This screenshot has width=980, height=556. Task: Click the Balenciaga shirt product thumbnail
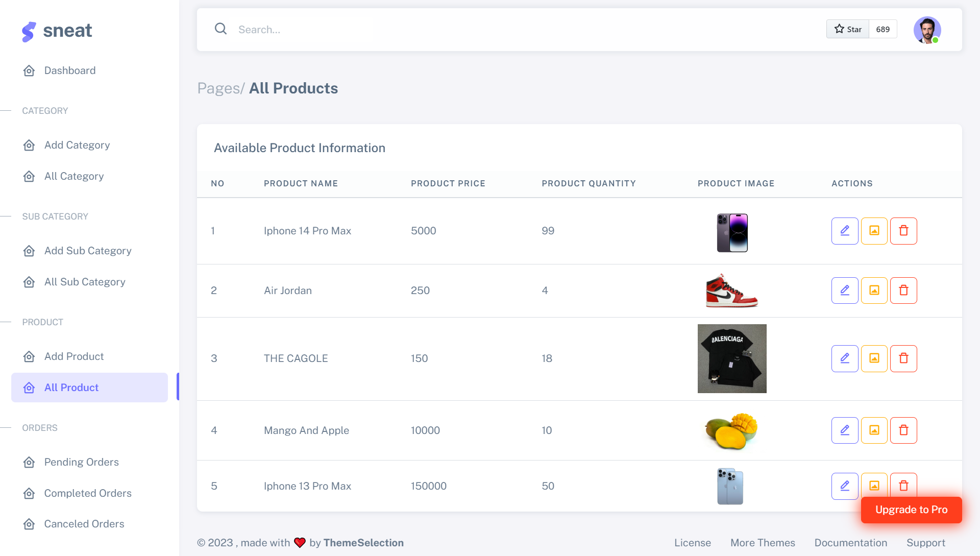732,358
